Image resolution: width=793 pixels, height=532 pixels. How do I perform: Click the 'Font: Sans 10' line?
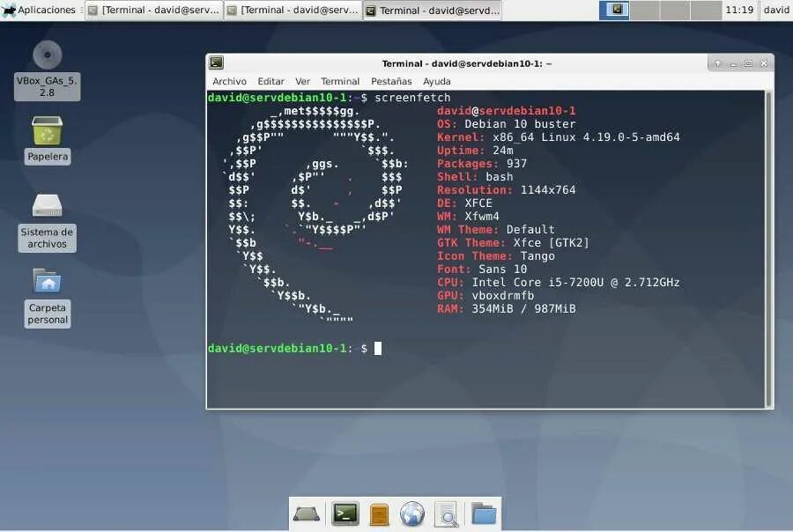(482, 269)
